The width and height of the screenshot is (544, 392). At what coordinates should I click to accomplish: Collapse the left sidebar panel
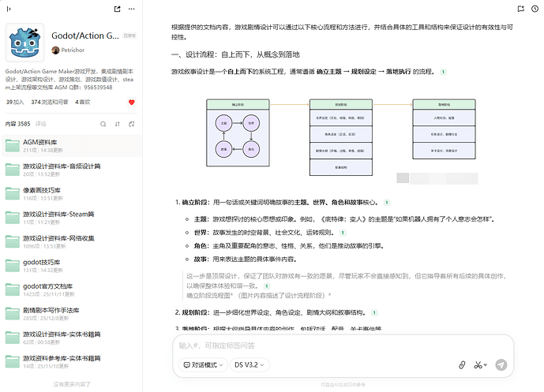coord(8,9)
